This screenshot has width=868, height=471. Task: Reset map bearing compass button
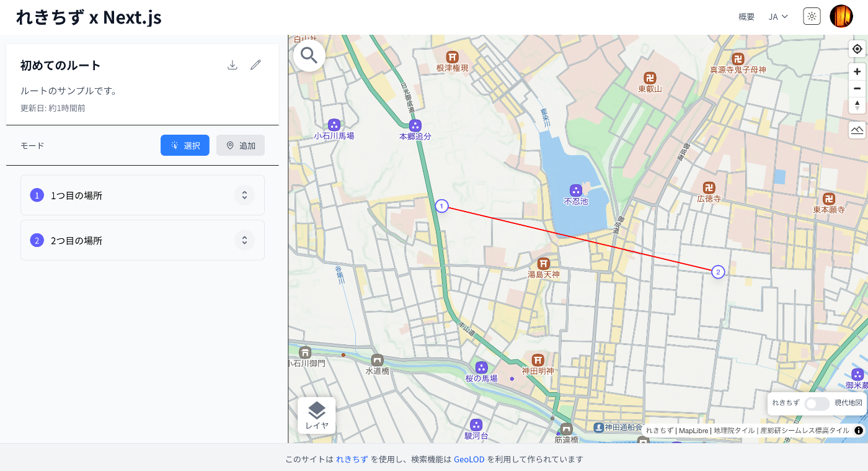(857, 105)
